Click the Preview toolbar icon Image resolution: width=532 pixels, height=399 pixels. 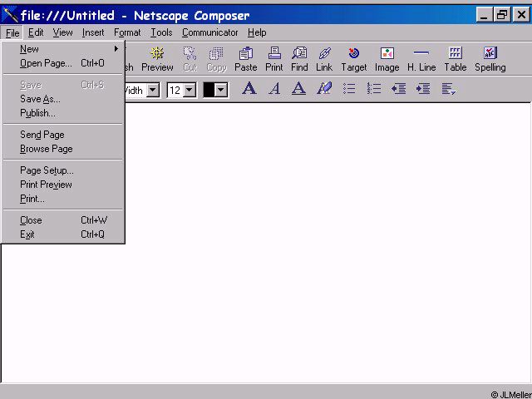coord(157,59)
